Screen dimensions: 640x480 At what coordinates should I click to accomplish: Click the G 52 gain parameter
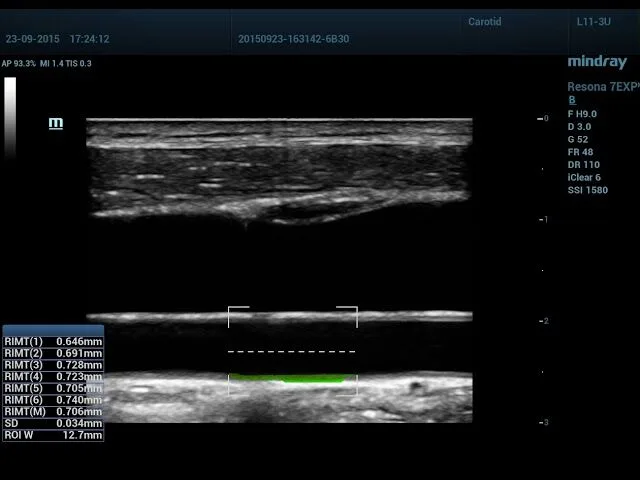(x=578, y=139)
